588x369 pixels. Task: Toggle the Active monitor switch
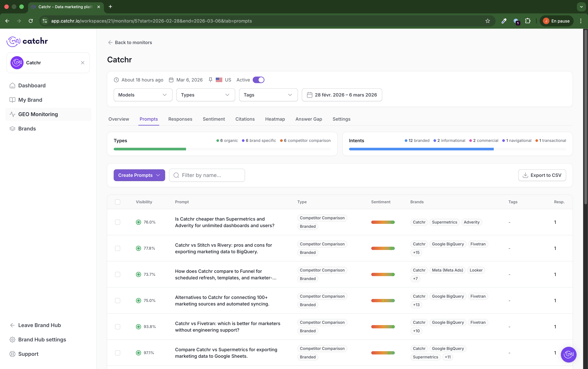(x=258, y=80)
